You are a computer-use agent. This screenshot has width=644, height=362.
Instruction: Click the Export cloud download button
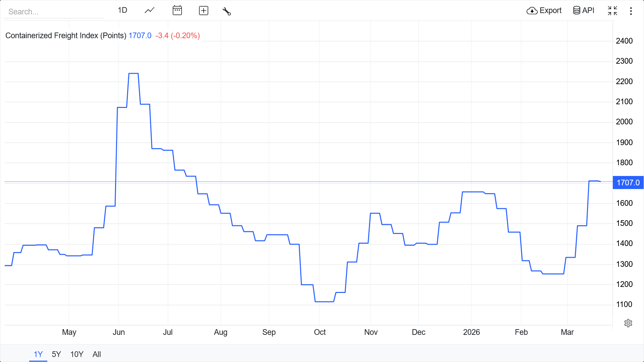click(x=544, y=11)
